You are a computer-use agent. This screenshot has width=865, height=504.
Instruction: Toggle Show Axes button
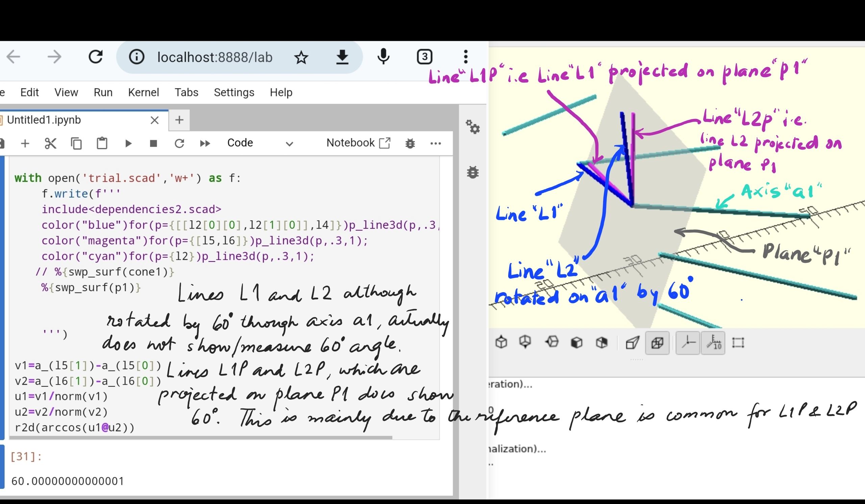click(688, 343)
